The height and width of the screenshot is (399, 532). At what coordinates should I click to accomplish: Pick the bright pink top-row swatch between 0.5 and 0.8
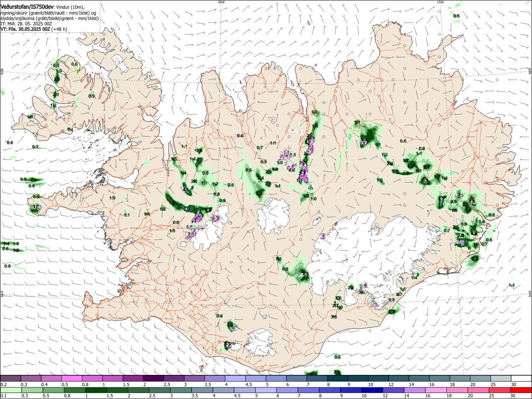pos(71,379)
